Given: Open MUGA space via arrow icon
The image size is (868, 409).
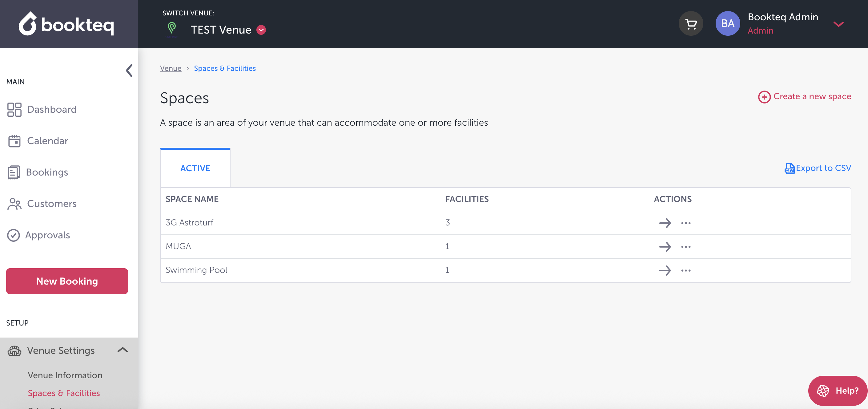Looking at the screenshot, I should click(665, 246).
